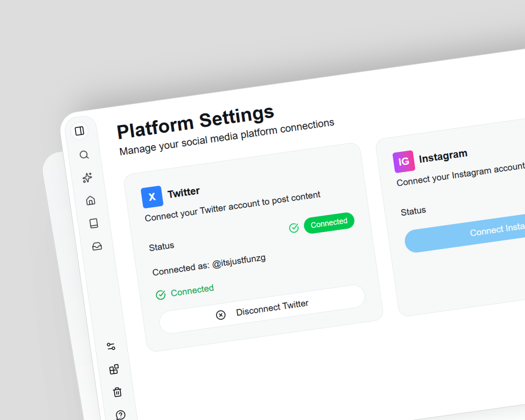Click the circled X in Disconnect button
The width and height of the screenshot is (525, 420).
221,315
